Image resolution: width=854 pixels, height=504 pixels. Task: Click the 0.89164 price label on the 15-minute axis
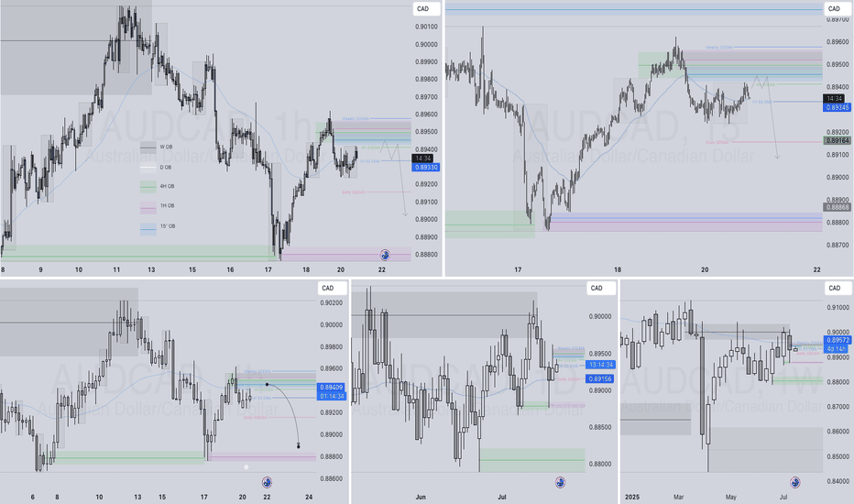click(838, 140)
